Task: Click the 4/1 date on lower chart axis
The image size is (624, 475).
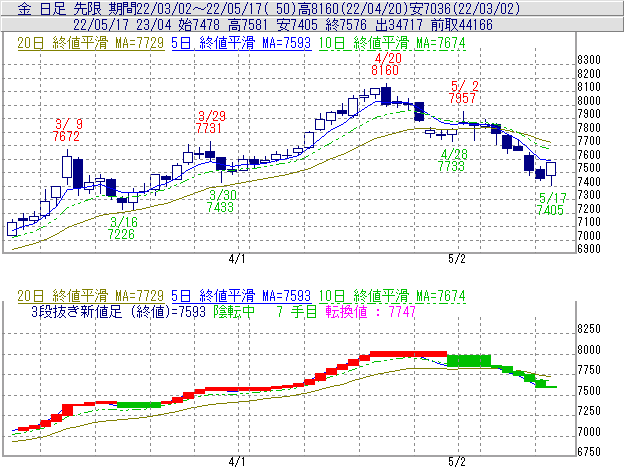Action: pyautogui.click(x=237, y=461)
